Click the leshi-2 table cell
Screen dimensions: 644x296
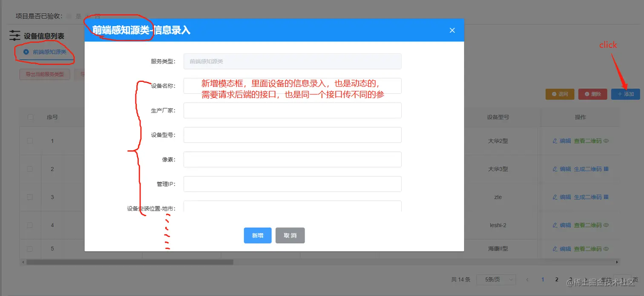coord(498,225)
